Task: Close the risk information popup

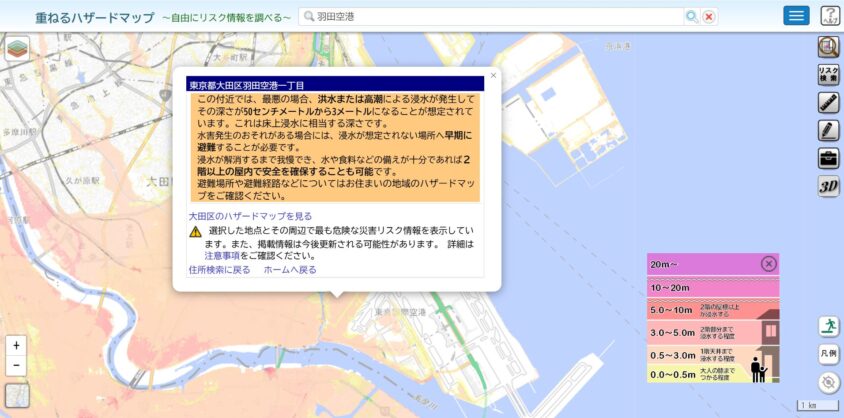Action: pos(493,76)
